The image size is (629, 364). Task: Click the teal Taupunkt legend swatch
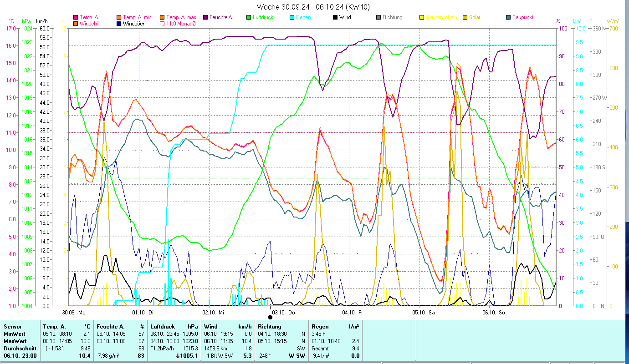(508, 17)
